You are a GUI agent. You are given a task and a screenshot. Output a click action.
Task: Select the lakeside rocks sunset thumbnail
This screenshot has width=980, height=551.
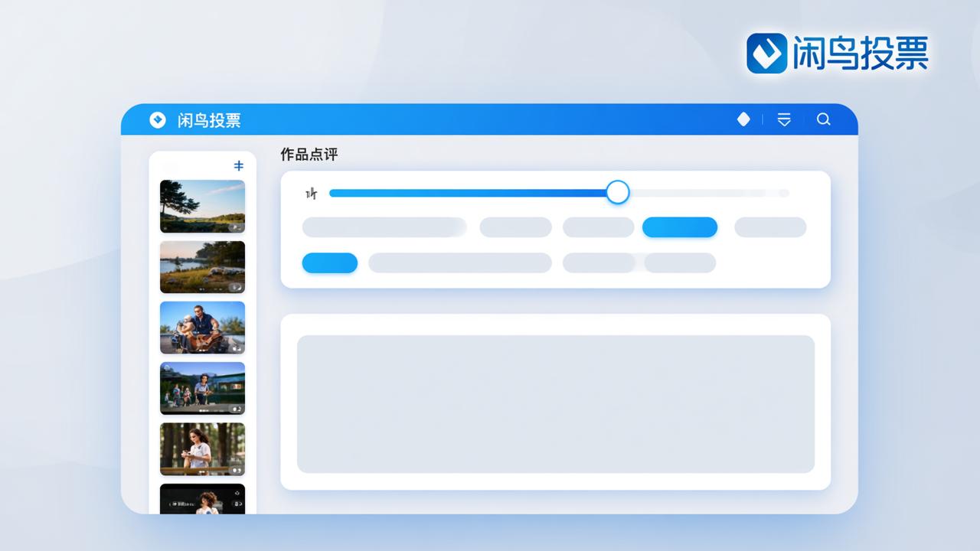202,267
